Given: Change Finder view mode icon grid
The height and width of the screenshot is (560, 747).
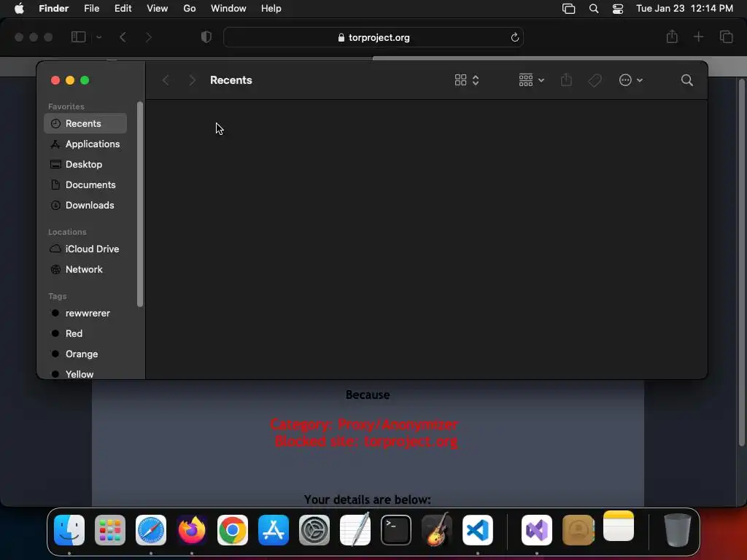Looking at the screenshot, I should (466, 80).
